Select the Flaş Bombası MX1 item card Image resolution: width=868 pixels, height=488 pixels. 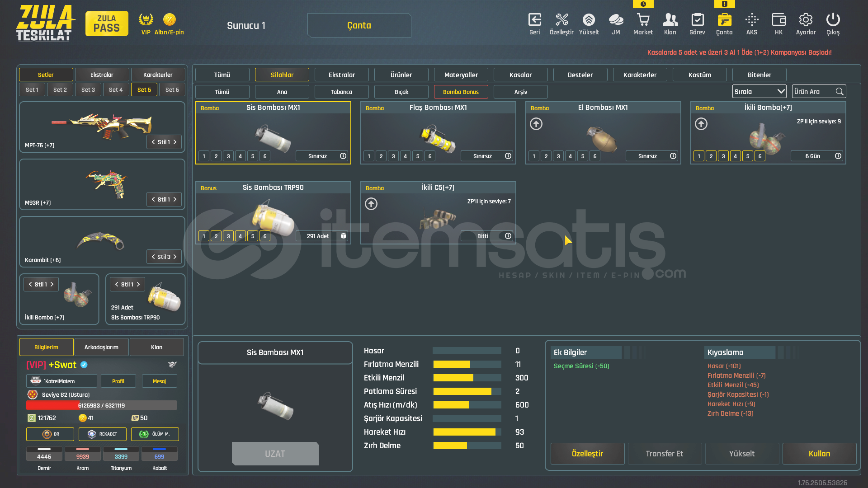pyautogui.click(x=438, y=133)
